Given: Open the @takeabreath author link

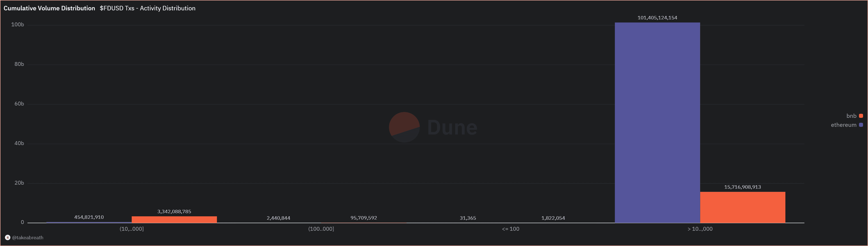Looking at the screenshot, I should [28, 238].
